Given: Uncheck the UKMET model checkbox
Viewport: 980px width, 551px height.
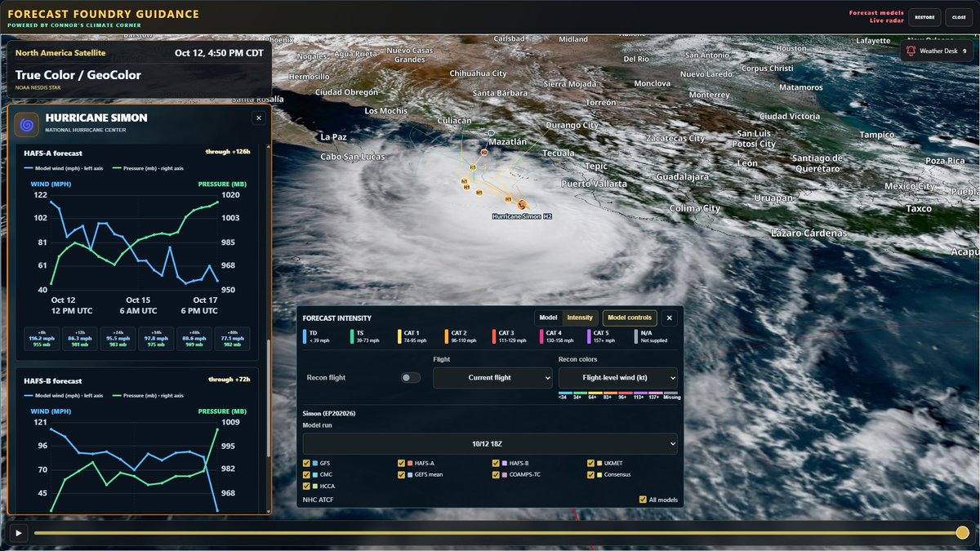Looking at the screenshot, I should point(591,463).
